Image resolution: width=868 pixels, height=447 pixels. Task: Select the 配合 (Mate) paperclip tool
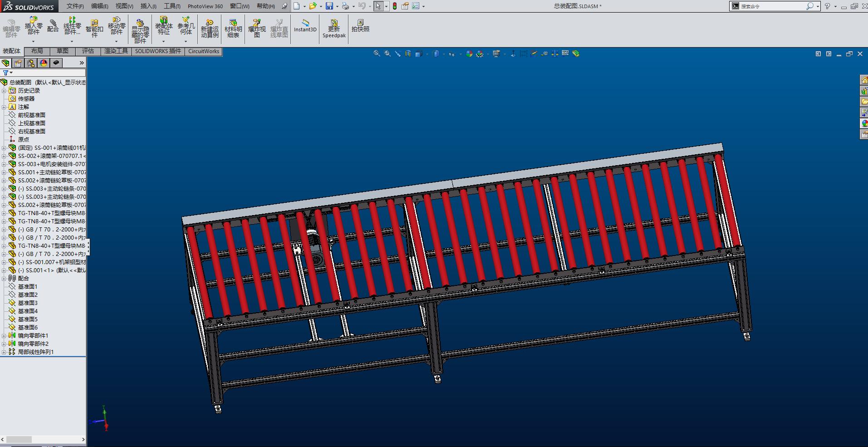pyautogui.click(x=53, y=25)
